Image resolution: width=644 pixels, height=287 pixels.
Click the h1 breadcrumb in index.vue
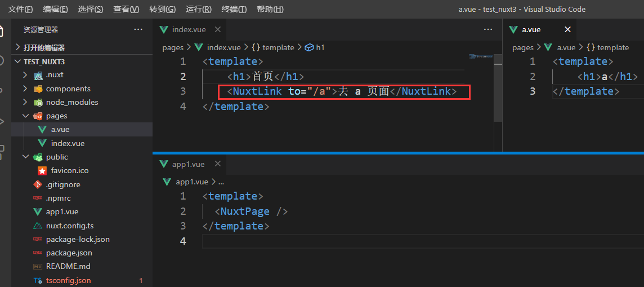[320, 47]
